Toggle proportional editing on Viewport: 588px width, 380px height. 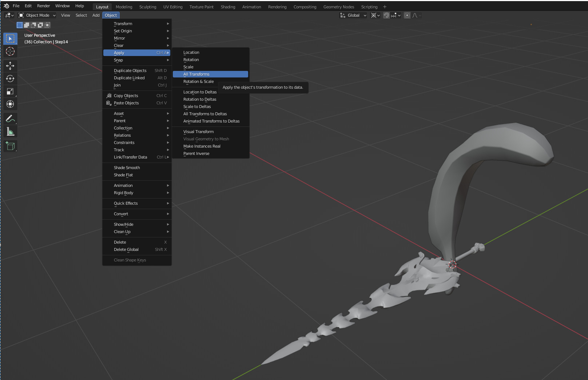407,15
